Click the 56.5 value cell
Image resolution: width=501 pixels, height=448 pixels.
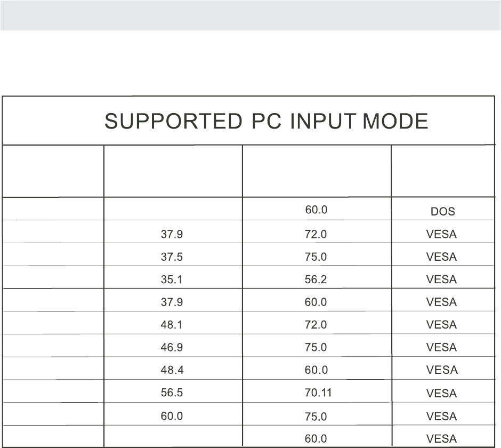coord(172,393)
